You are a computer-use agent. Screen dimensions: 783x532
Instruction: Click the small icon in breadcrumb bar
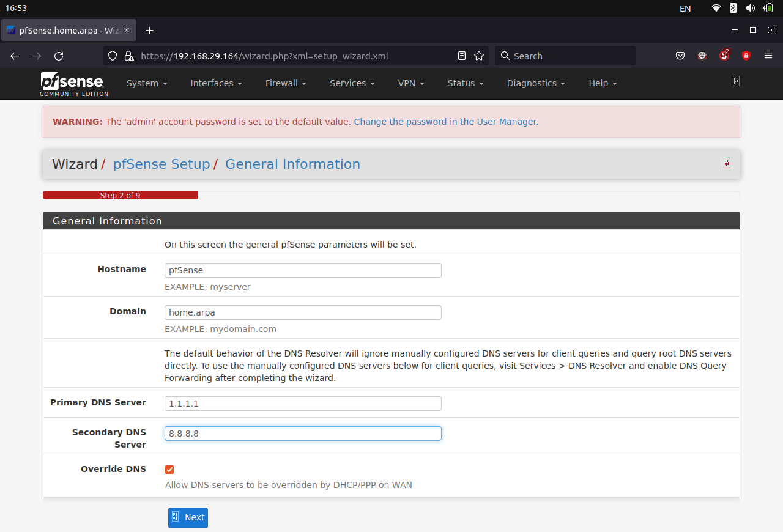coord(727,163)
